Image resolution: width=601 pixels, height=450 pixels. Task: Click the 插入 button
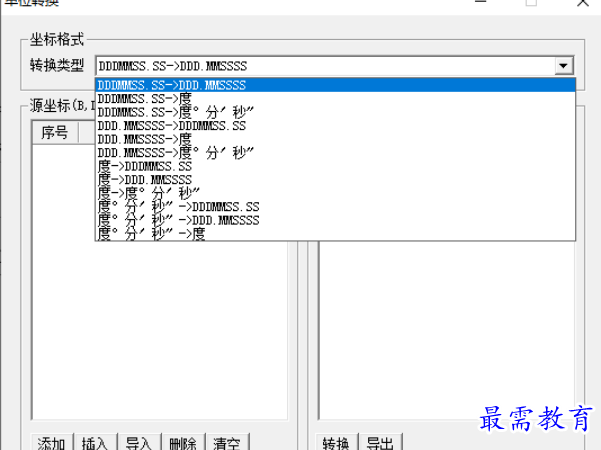(95, 442)
